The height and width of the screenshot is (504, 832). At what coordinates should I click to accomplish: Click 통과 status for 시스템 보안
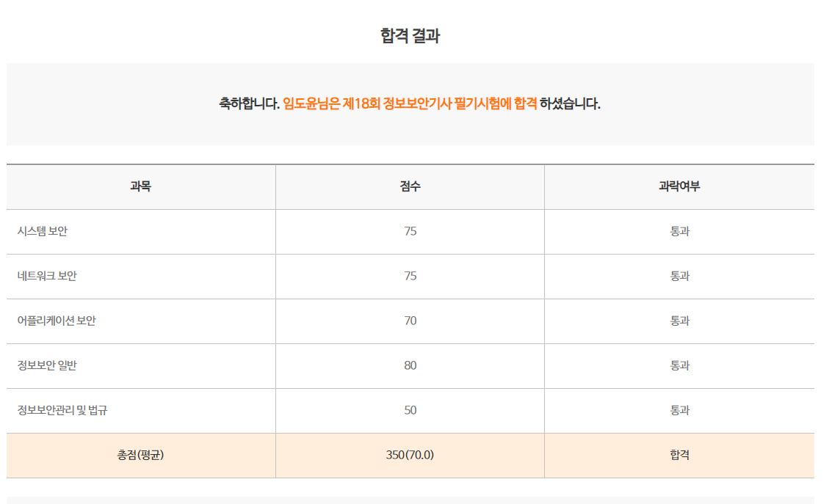(680, 232)
